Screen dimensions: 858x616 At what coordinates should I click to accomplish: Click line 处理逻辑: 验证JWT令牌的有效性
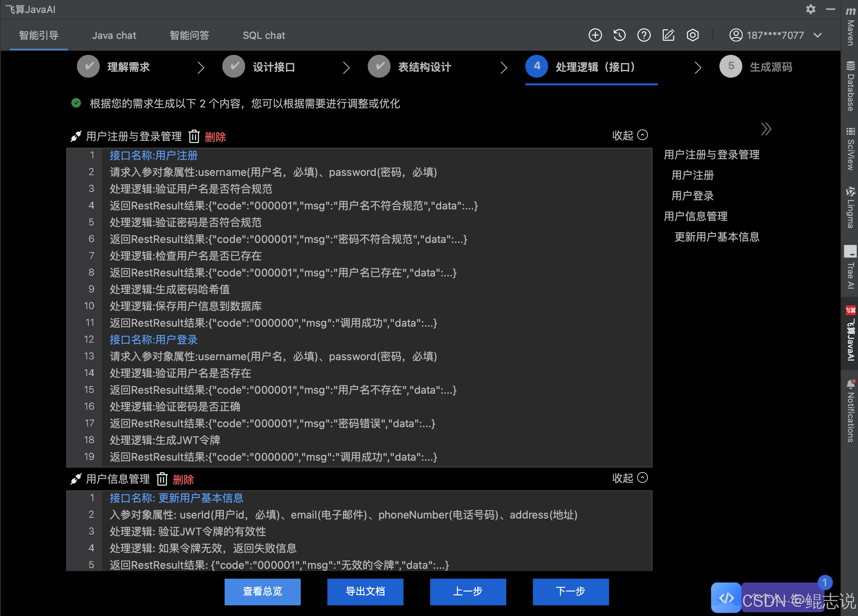[188, 531]
